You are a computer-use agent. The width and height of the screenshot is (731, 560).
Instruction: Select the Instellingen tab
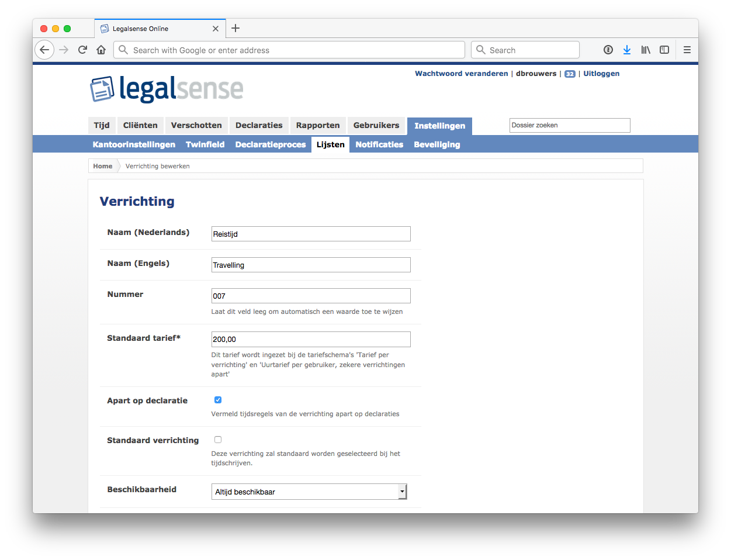point(440,126)
